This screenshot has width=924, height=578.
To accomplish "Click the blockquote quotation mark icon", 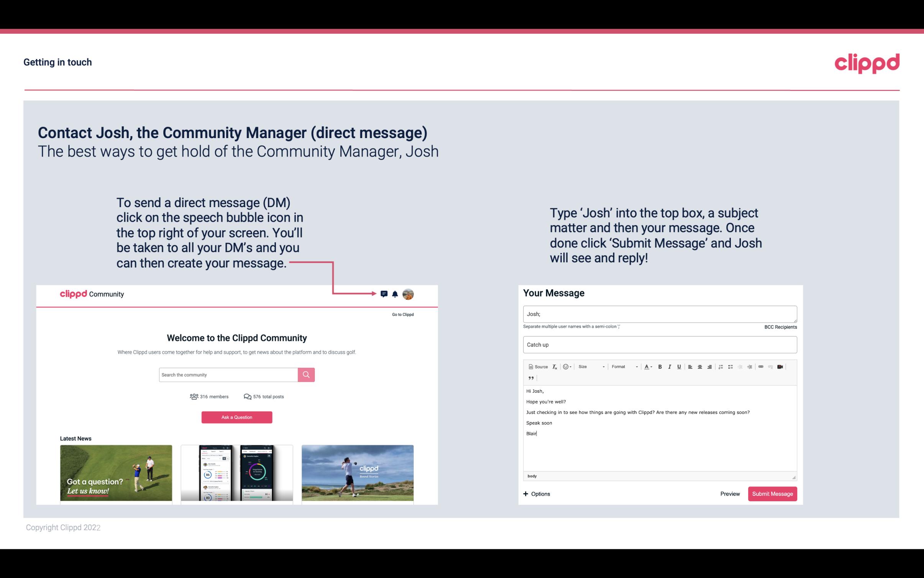I will (530, 379).
